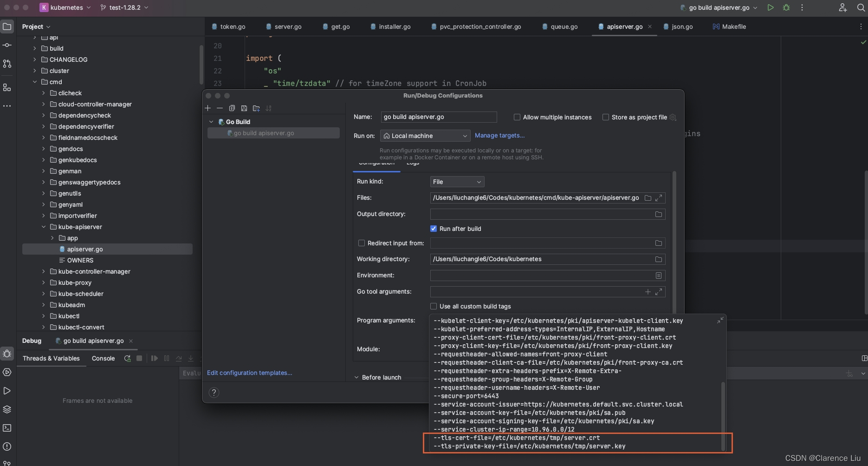Click the configuration Name input field
This screenshot has height=466, width=868.
coord(439,117)
